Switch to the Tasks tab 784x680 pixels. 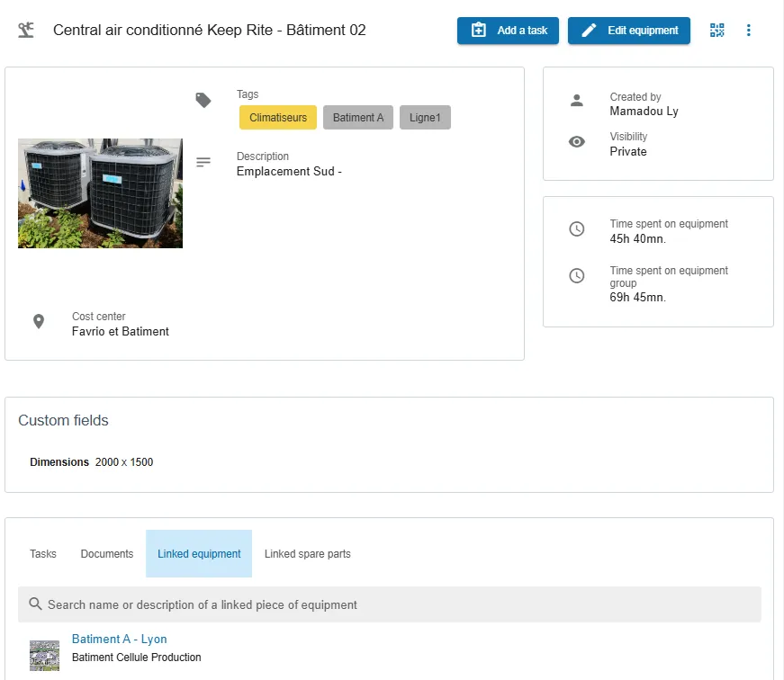pyautogui.click(x=43, y=553)
